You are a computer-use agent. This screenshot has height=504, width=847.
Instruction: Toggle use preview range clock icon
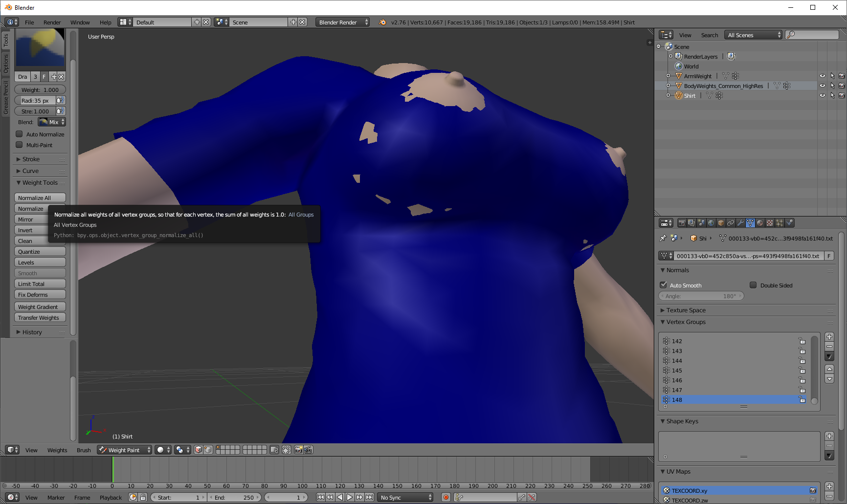pyautogui.click(x=133, y=497)
